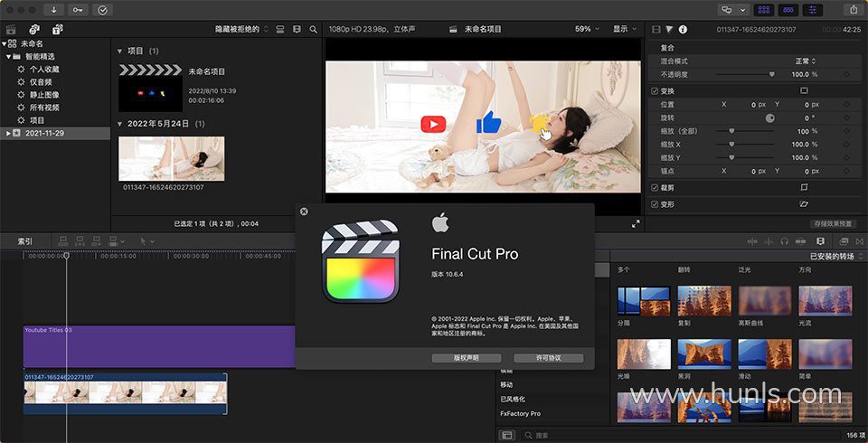Open the titles and generators sidebar
Screen dimensions: 868x443
click(57, 30)
